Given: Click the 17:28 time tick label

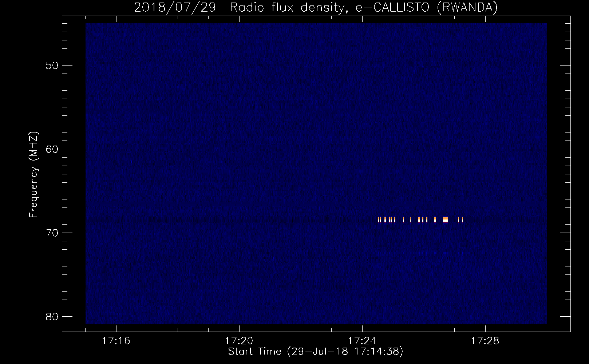Looking at the screenshot, I should pos(485,341).
